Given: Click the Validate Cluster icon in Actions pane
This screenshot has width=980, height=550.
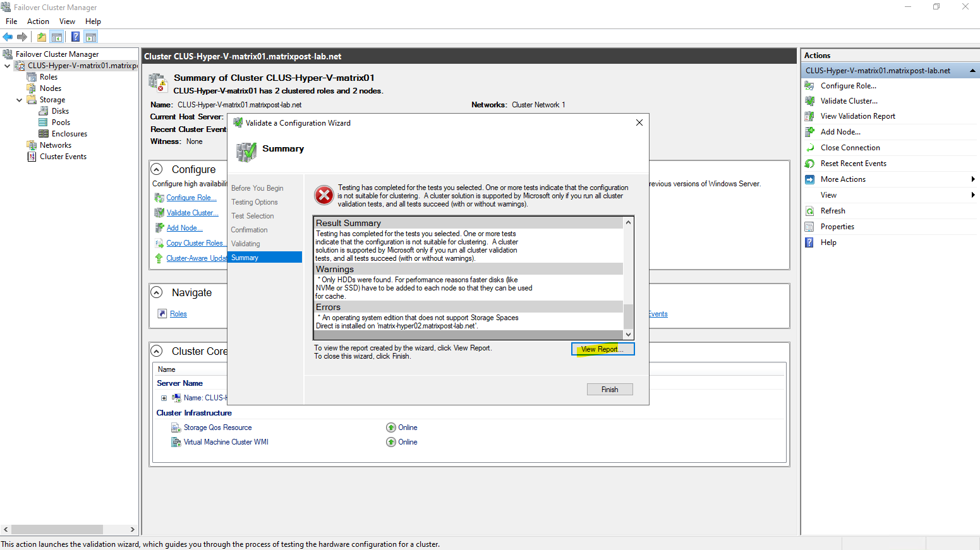Looking at the screenshot, I should [809, 101].
